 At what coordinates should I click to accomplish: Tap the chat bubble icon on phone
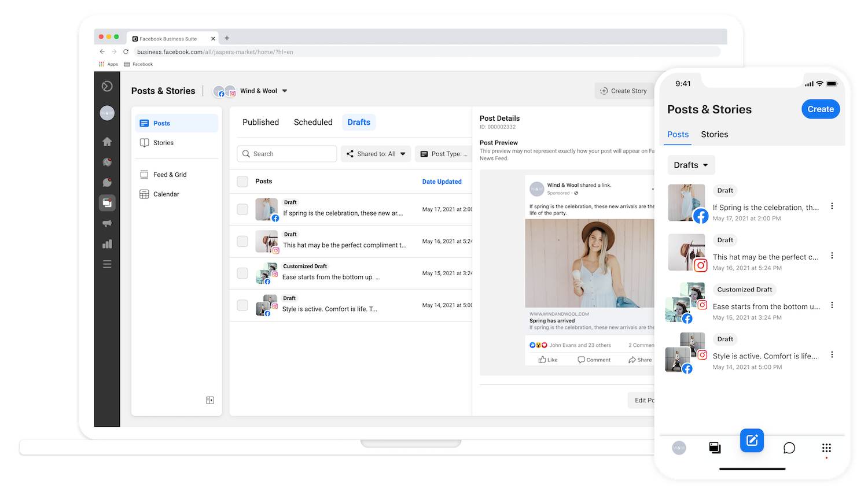pyautogui.click(x=789, y=448)
